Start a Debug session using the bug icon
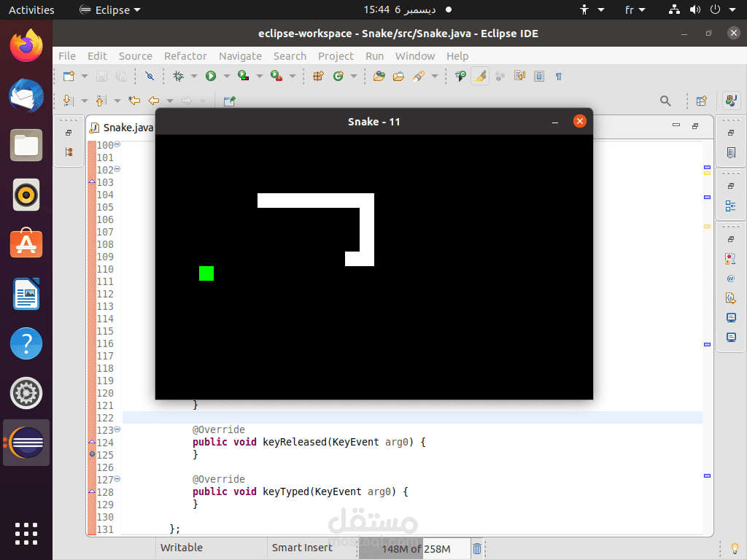 (x=179, y=76)
